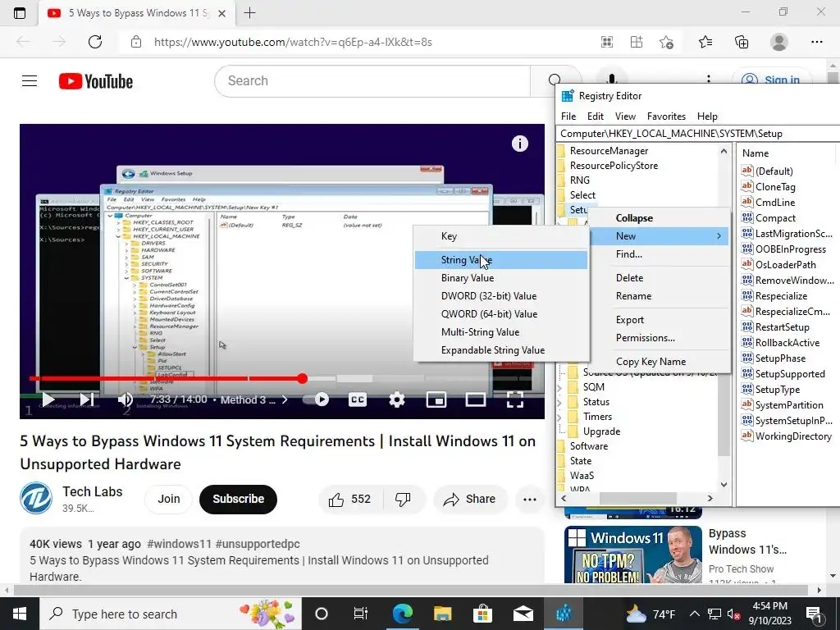Expand the Status registry key
Image resolution: width=840 pixels, height=630 pixels.
(559, 402)
